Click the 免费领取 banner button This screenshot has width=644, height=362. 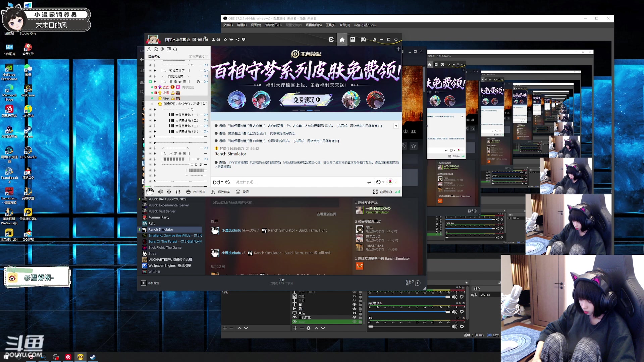[307, 100]
